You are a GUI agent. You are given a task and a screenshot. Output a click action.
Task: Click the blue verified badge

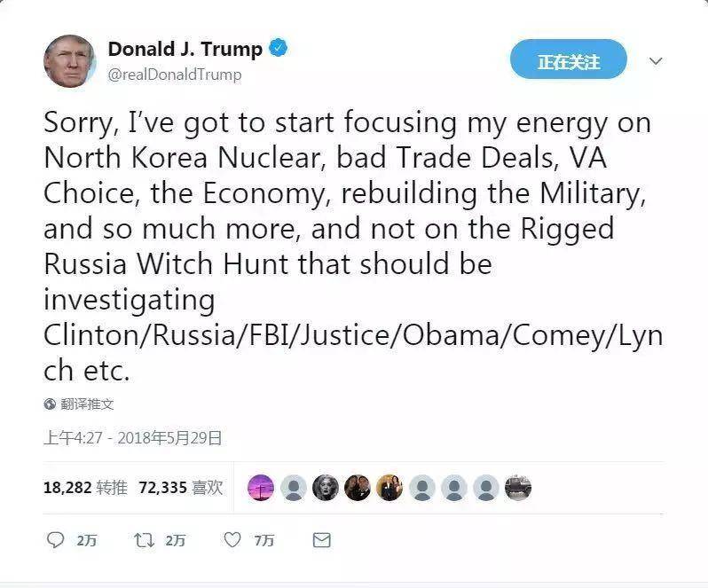click(x=279, y=48)
